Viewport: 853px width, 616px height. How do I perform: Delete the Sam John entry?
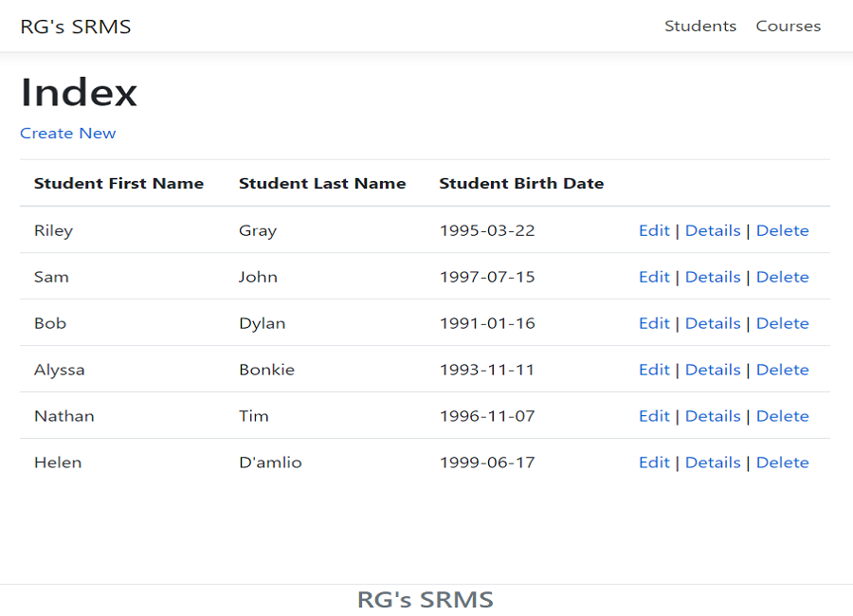point(782,277)
